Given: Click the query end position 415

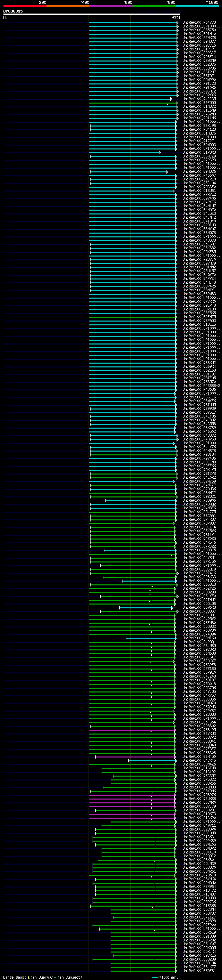Looking at the screenshot, I should pyautogui.click(x=175, y=17).
